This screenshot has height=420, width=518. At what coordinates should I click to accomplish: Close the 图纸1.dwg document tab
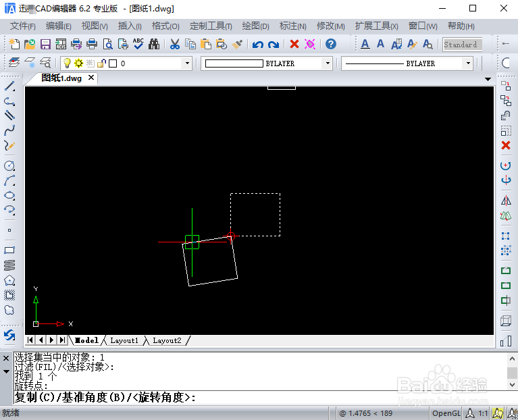(91, 78)
